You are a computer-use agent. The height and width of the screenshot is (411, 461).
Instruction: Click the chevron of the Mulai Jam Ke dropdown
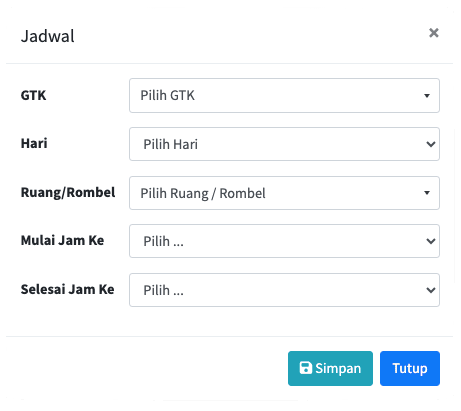[431, 241]
